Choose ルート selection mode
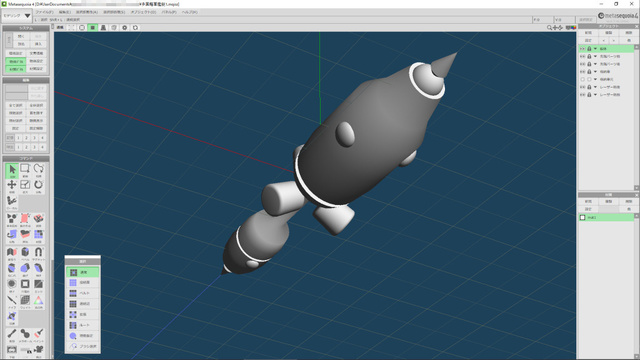 [83, 325]
